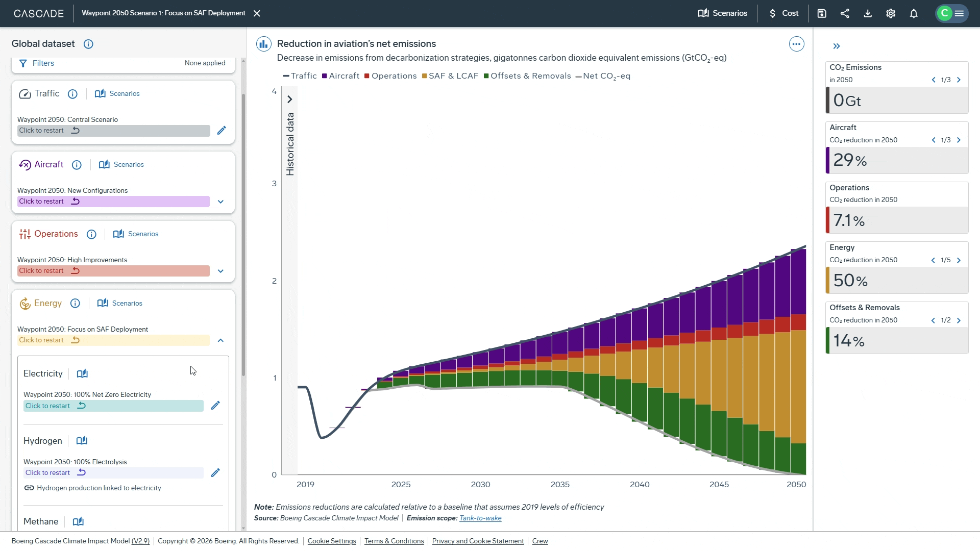
Task: Open the Scenarios menu in top bar
Action: coord(722,13)
